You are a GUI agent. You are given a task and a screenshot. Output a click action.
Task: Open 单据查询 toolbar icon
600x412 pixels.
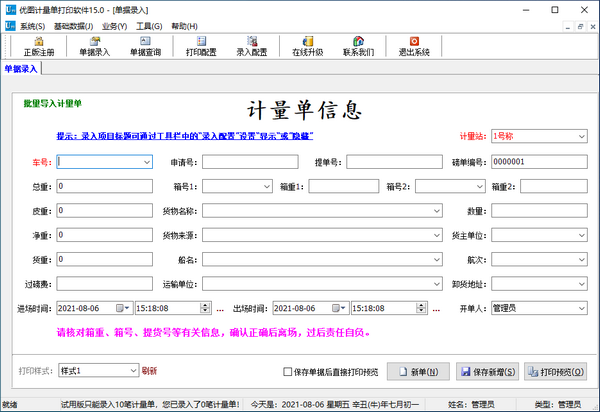click(147, 45)
